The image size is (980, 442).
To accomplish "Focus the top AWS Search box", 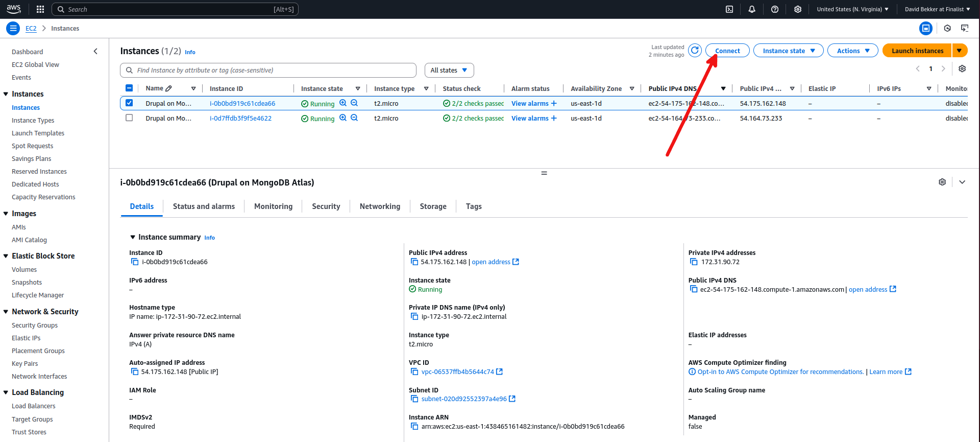I will coord(175,9).
